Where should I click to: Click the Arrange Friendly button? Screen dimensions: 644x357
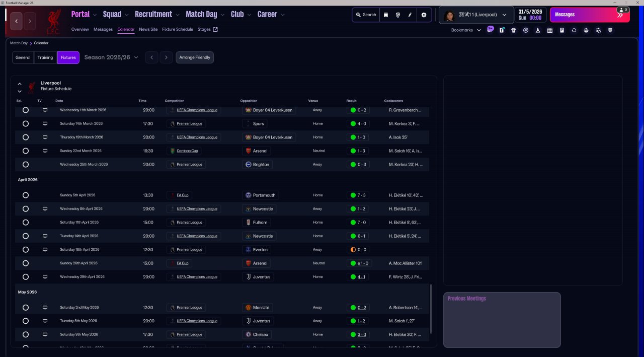click(195, 57)
